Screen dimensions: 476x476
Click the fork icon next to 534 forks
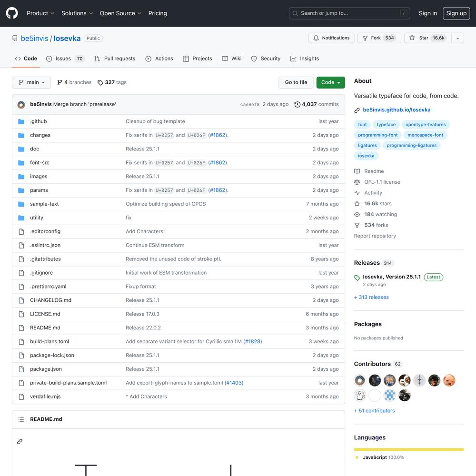click(357, 225)
